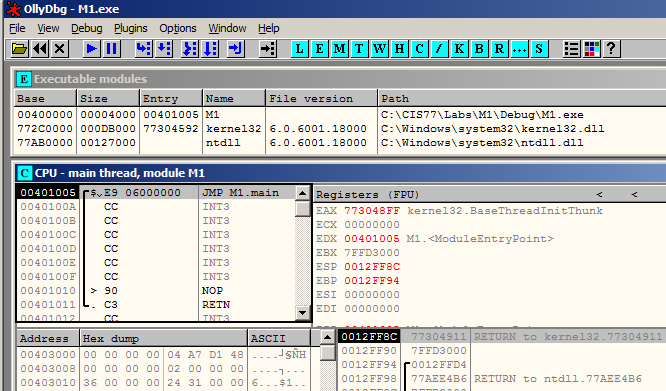
Task: Click Execute till return icon
Action: pyautogui.click(x=235, y=49)
